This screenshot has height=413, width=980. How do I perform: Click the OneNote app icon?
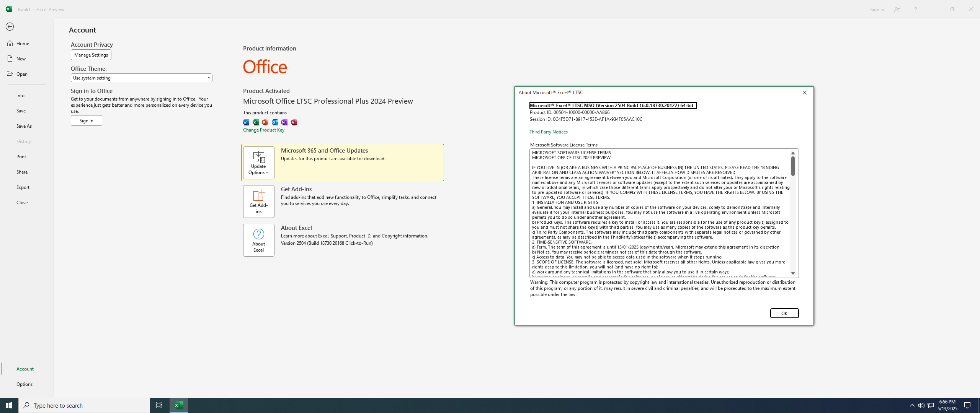[284, 122]
